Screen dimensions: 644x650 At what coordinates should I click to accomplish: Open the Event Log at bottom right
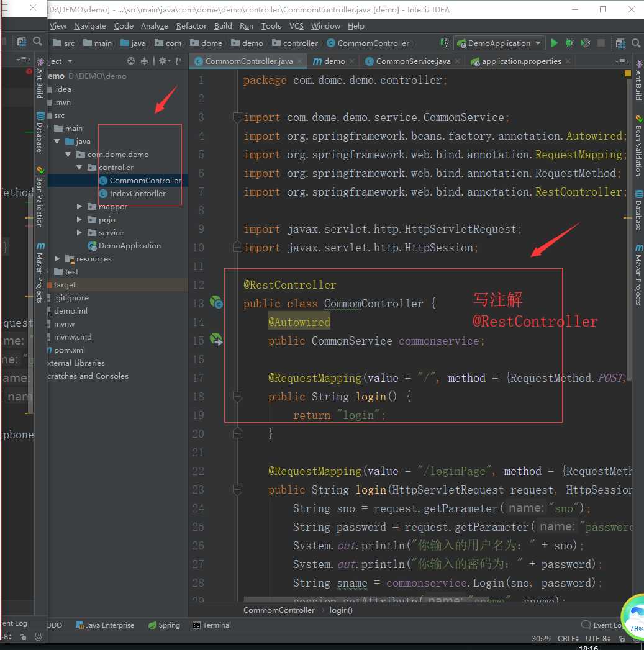click(x=602, y=625)
